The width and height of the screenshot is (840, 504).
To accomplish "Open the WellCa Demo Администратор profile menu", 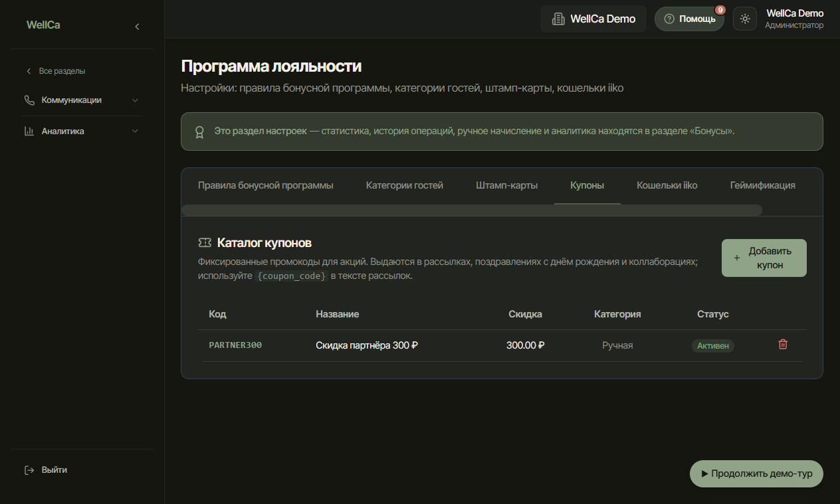I will 794,19.
